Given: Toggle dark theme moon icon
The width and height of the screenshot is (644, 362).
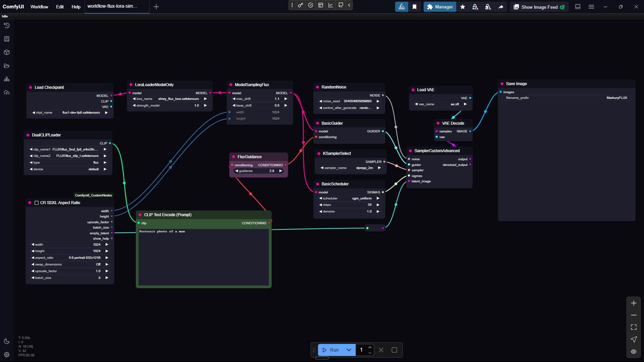Looking at the screenshot, I should [7, 341].
